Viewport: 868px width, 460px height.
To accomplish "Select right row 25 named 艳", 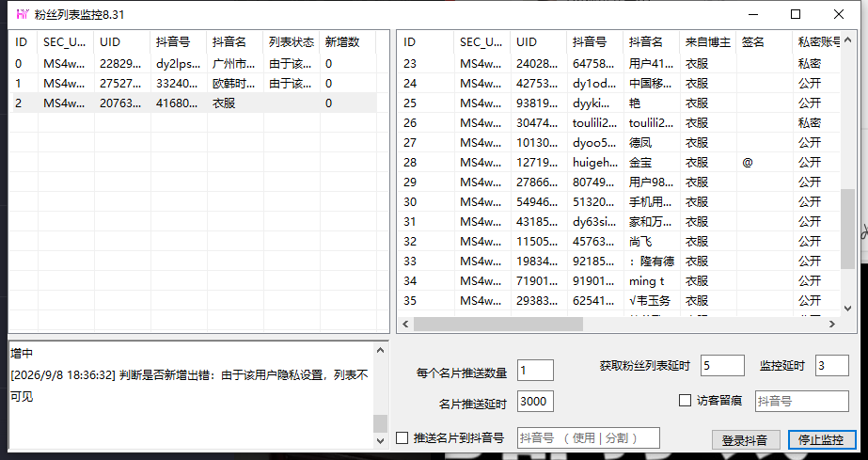I will coord(620,103).
